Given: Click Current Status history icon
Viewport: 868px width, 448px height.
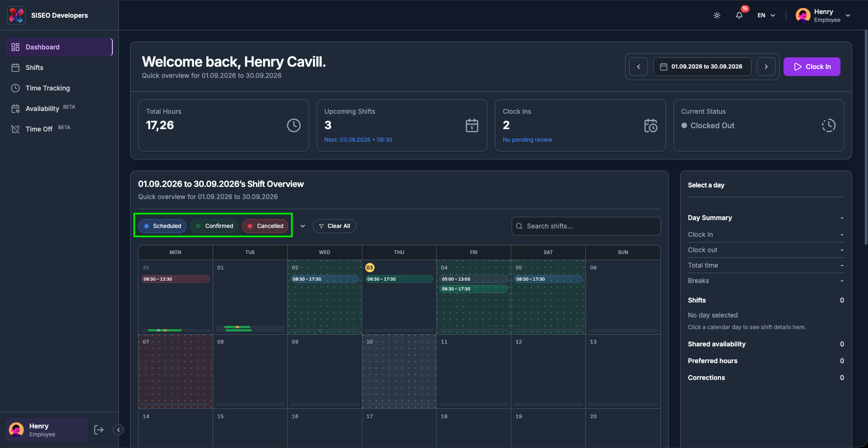Looking at the screenshot, I should (x=829, y=125).
